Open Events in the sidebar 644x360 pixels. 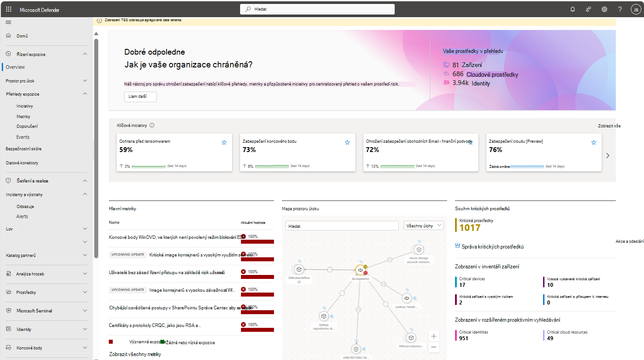tap(23, 137)
